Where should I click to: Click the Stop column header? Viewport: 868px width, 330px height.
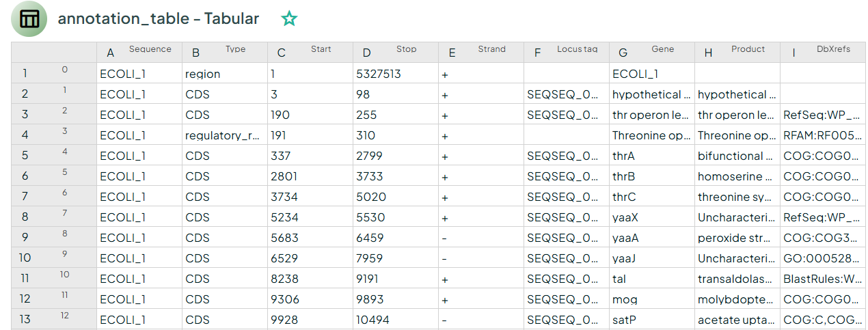point(396,53)
